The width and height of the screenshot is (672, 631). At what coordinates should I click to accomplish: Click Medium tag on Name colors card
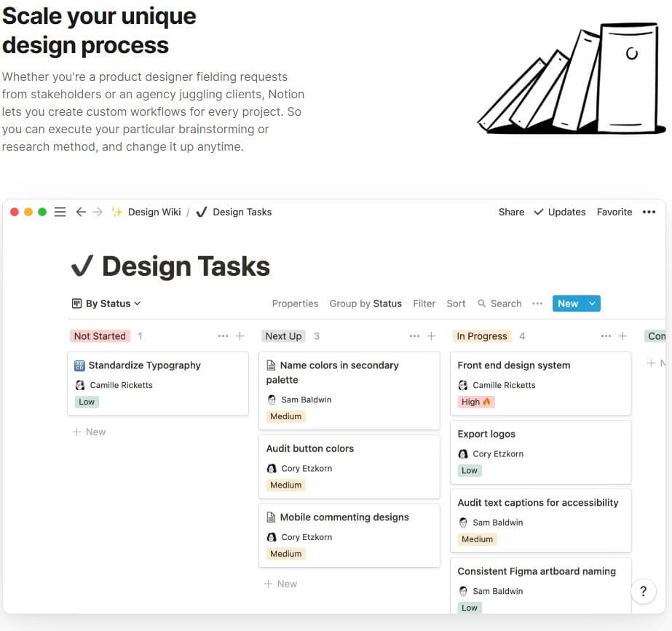[x=286, y=416]
